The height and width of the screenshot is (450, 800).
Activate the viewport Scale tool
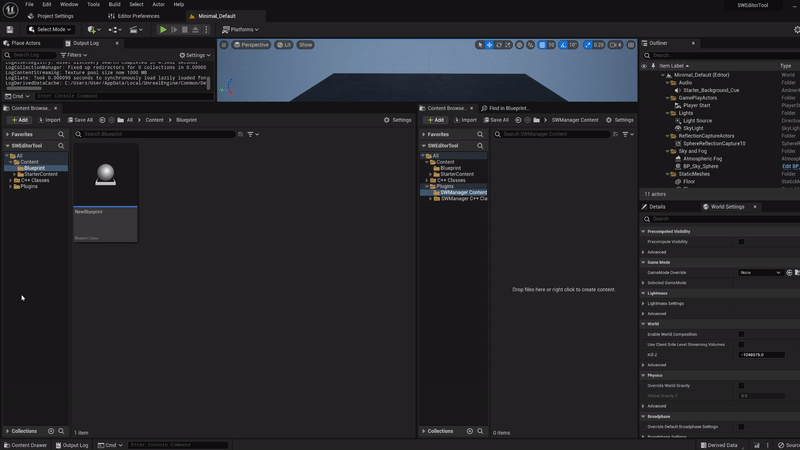508,45
